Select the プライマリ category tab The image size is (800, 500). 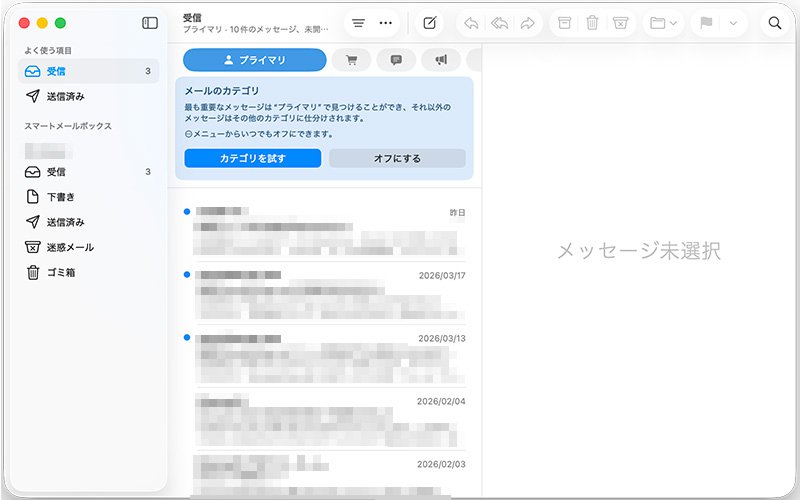[x=255, y=60]
